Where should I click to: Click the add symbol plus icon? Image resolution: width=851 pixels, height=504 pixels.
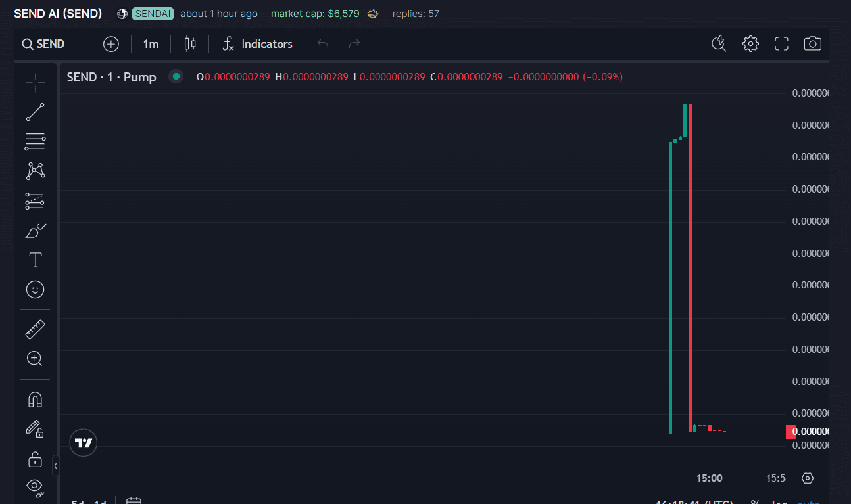tap(111, 44)
